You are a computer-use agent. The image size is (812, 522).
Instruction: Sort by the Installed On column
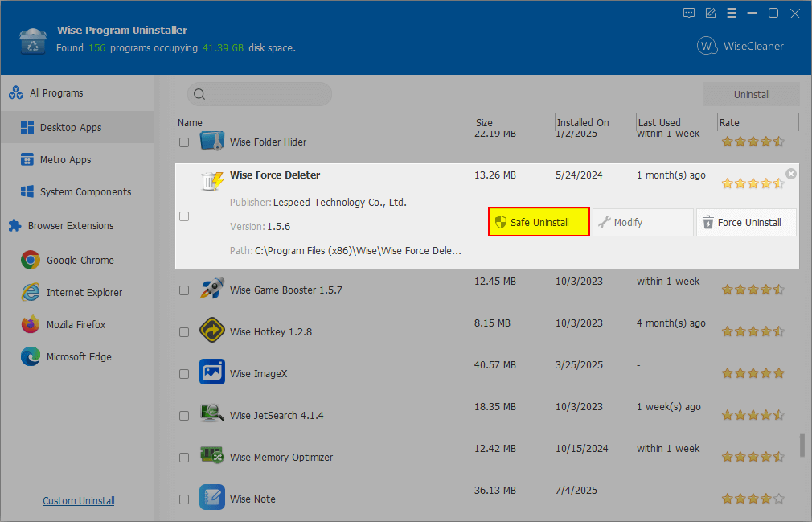tap(596, 123)
